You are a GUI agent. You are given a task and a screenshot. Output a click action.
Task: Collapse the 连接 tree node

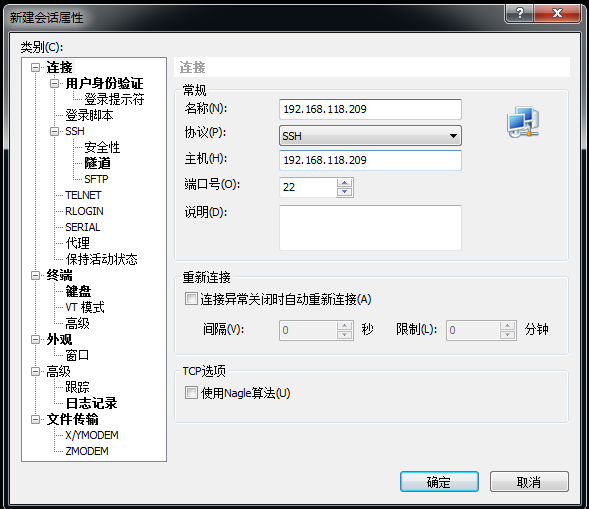[35, 68]
